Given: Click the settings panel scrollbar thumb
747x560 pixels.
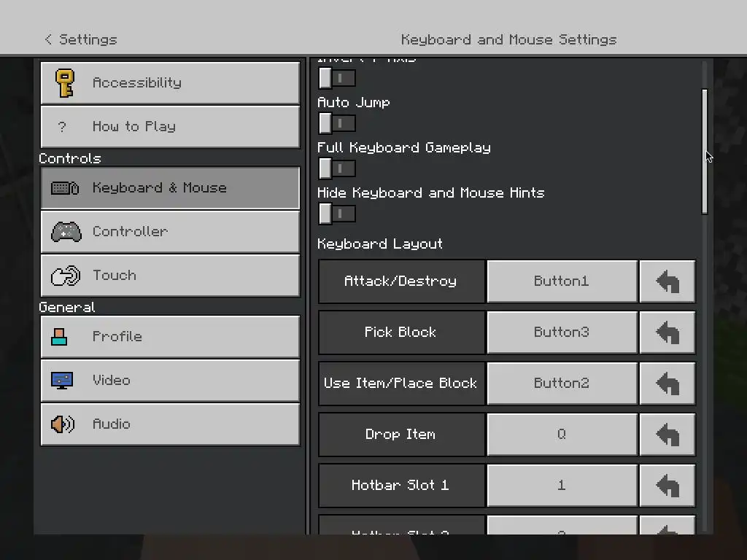Looking at the screenshot, I should (x=705, y=152).
